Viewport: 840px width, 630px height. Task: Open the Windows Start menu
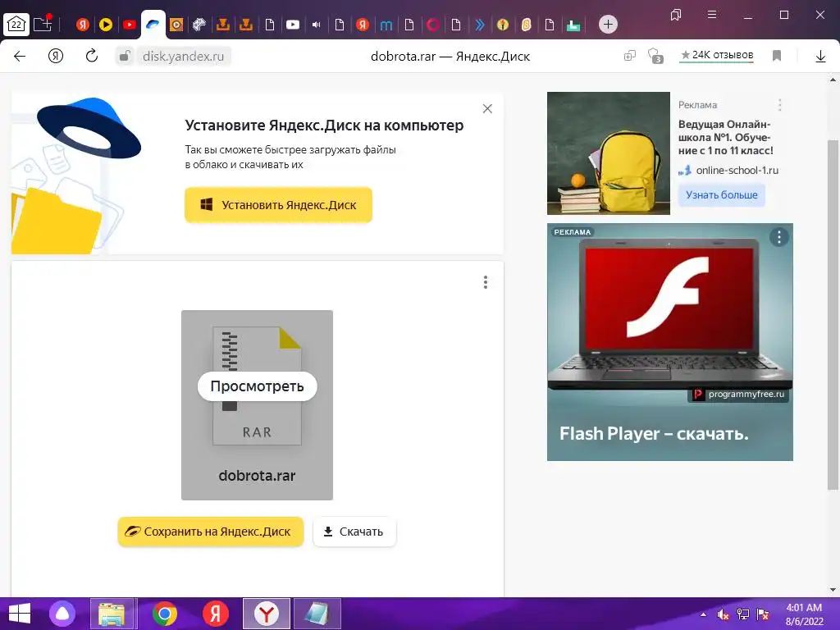[20, 614]
